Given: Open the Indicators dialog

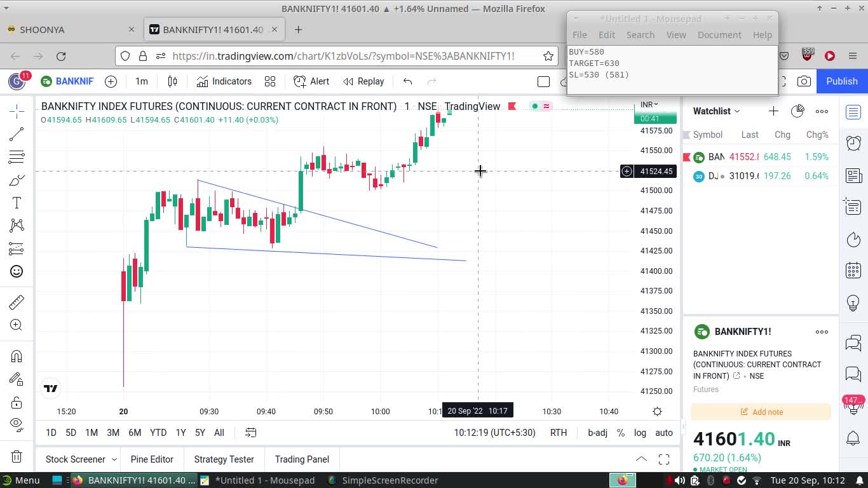Looking at the screenshot, I should point(224,81).
